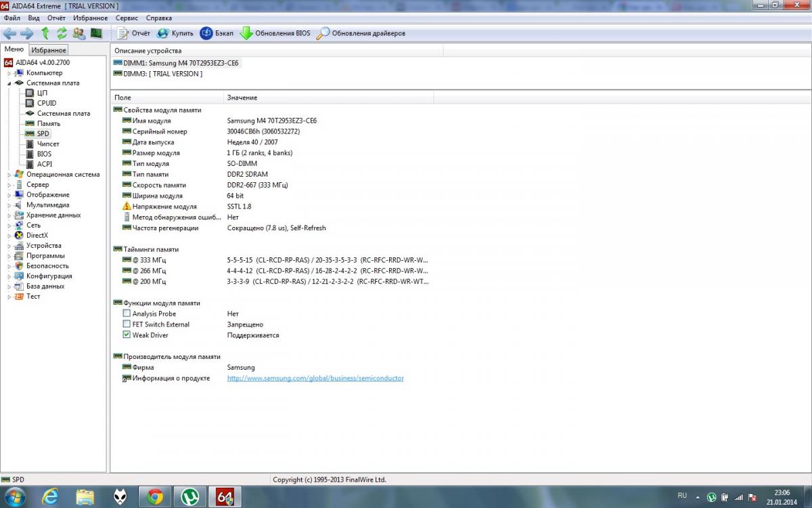Select База данных in the tree

pos(45,286)
